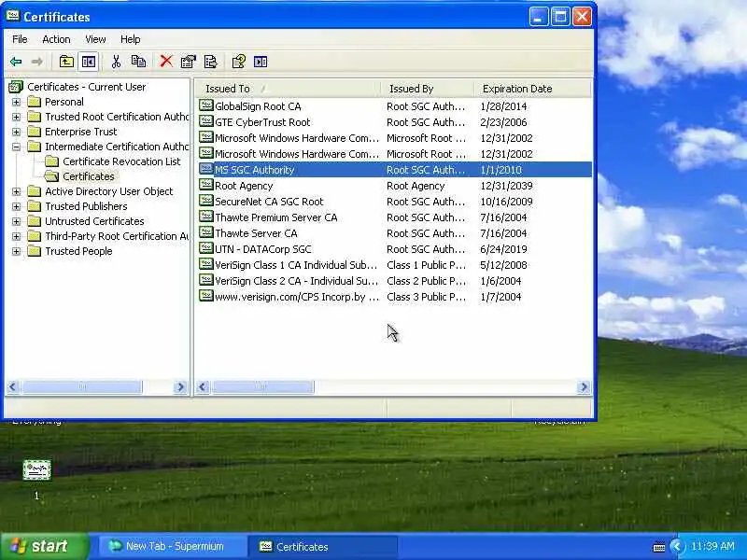Expand the Trusted Publishers node
Screen dimensions: 747x560
(16, 206)
